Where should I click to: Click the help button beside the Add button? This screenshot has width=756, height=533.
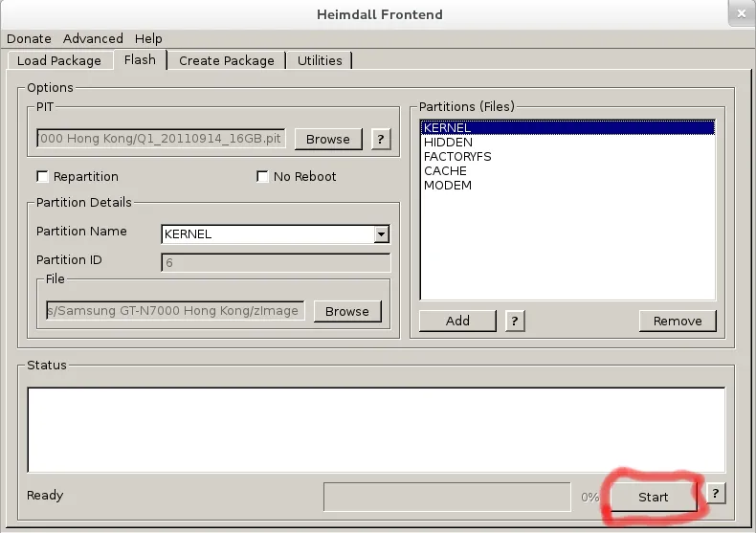(x=515, y=321)
